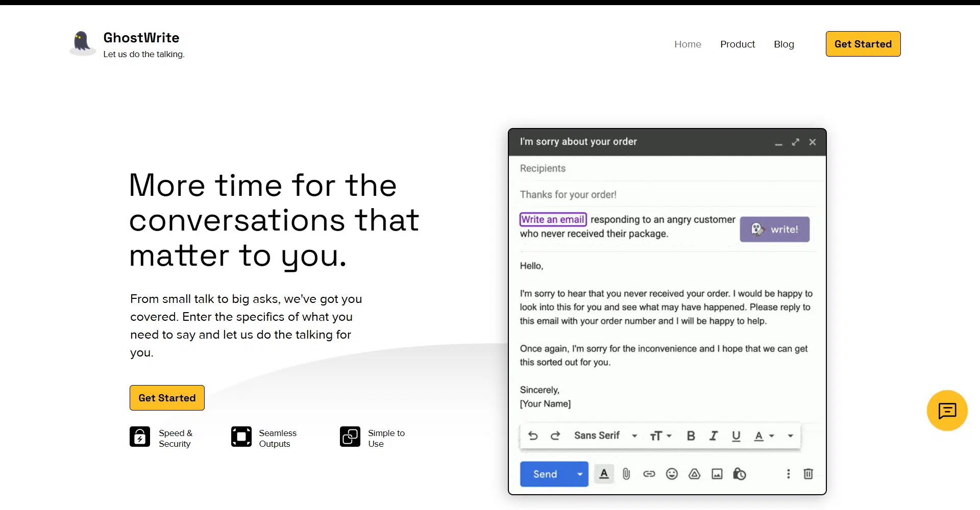Click the discard draft trash icon
Image resolution: width=980 pixels, height=510 pixels.
tap(808, 474)
